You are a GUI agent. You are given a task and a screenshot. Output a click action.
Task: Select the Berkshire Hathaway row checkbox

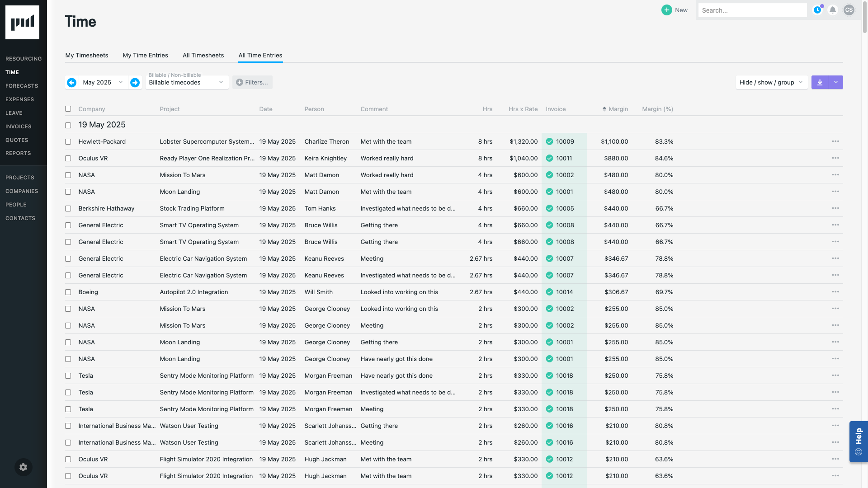[68, 208]
